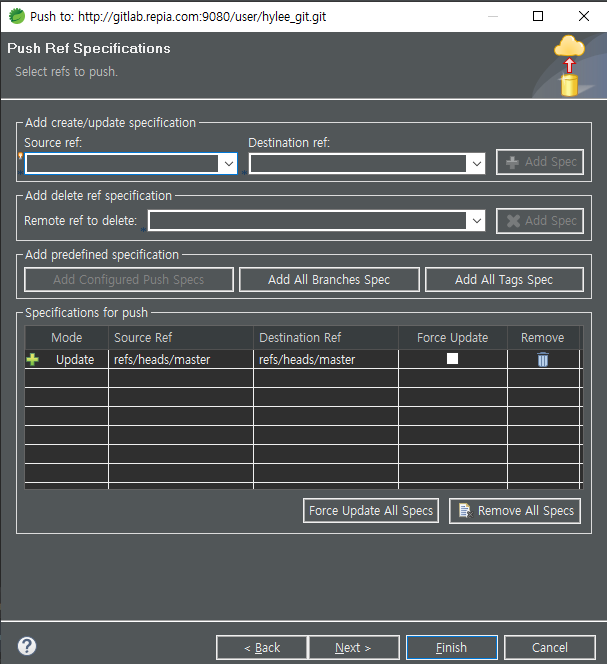Select the refs/heads/master Source Ref cell
607x664 pixels.
162,360
